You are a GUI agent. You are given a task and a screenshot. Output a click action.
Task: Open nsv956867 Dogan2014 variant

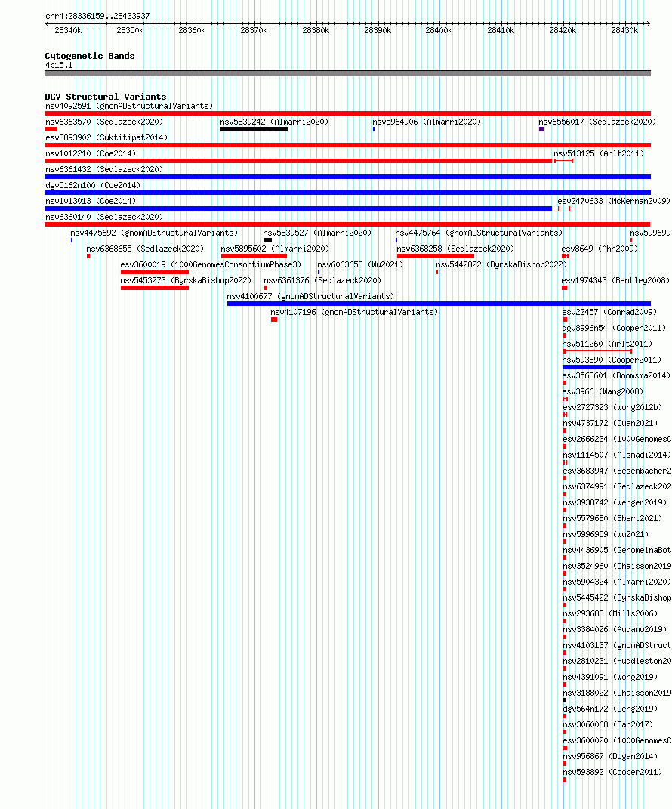(x=610, y=756)
